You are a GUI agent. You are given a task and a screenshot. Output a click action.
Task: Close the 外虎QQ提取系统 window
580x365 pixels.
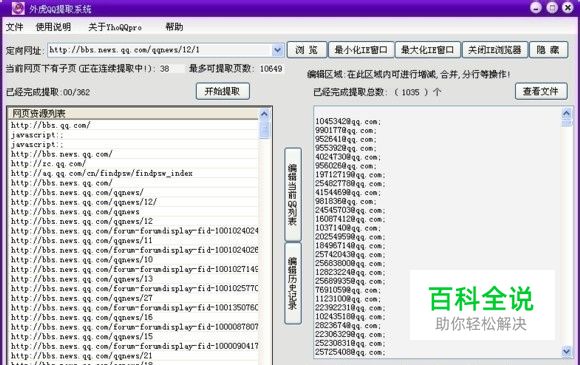[x=568, y=8]
